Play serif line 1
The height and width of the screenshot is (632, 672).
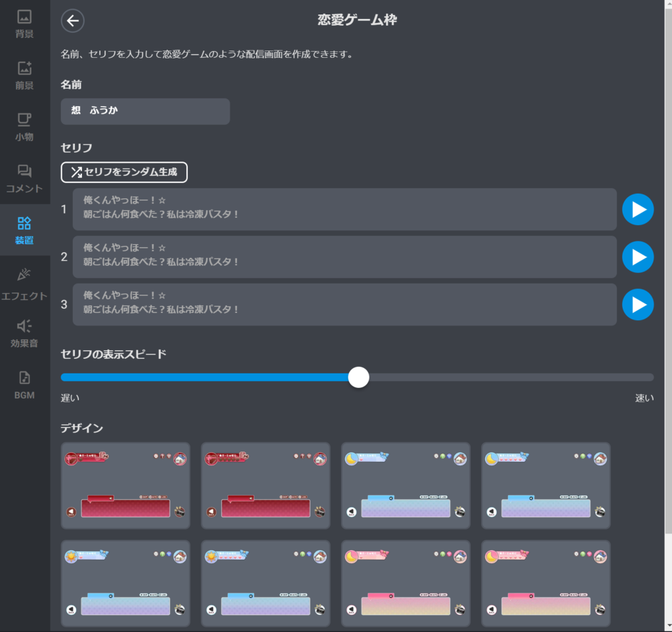pyautogui.click(x=638, y=209)
